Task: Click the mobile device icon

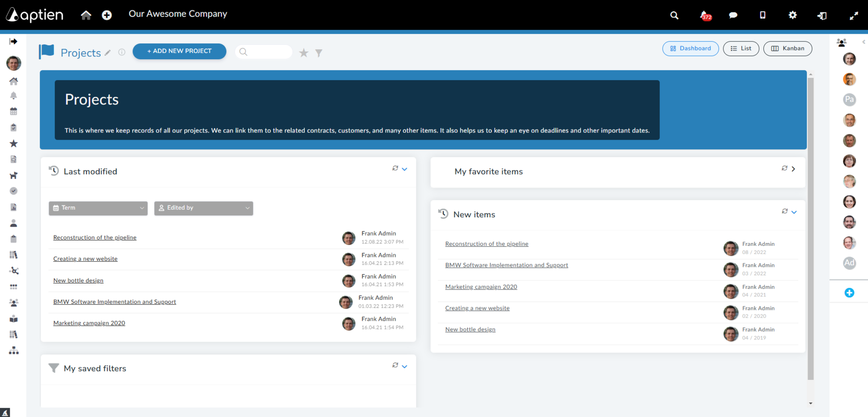Action: pyautogui.click(x=762, y=15)
